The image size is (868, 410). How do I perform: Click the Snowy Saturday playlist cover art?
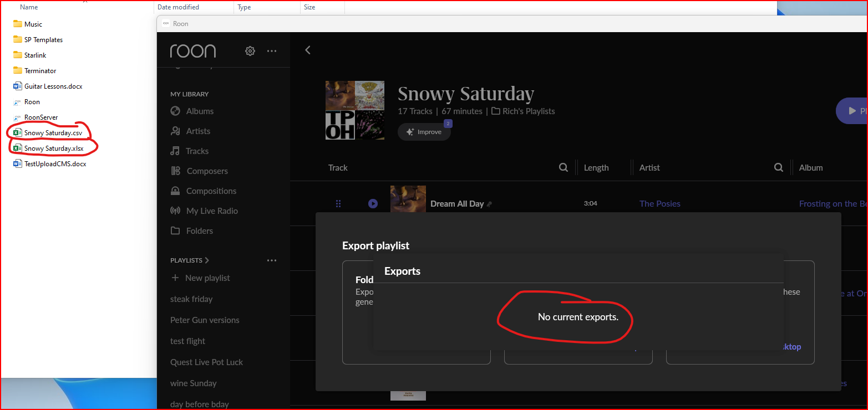pyautogui.click(x=355, y=110)
